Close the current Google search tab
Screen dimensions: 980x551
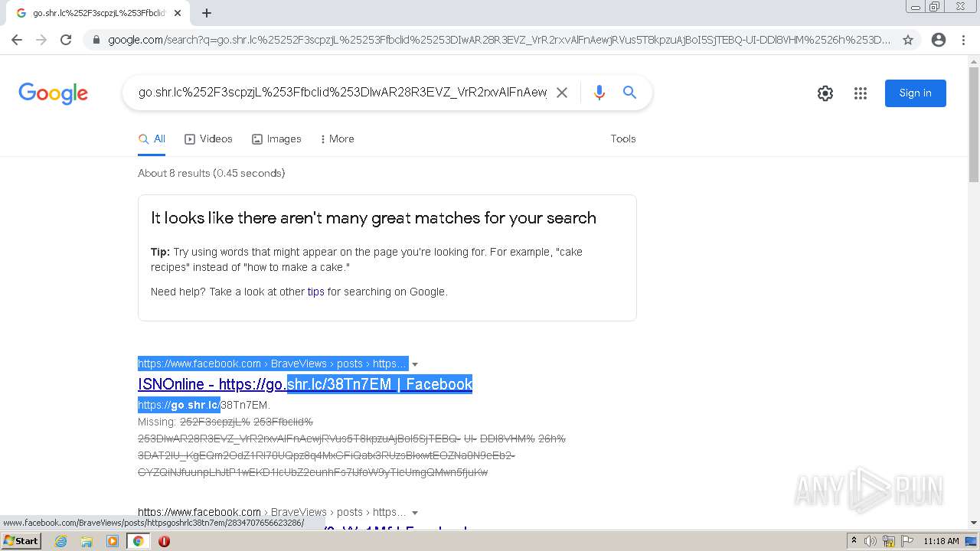pyautogui.click(x=178, y=13)
